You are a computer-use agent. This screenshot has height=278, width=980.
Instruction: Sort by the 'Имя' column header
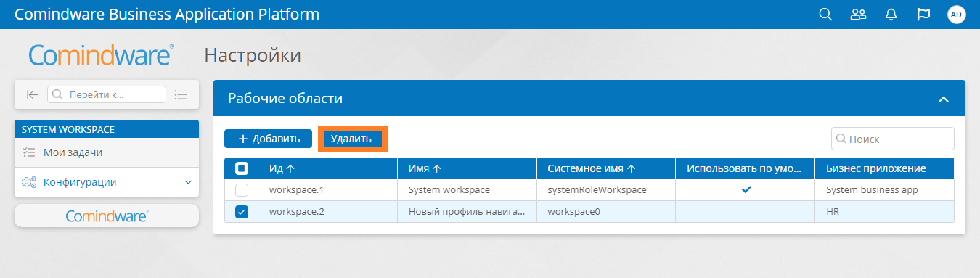pos(467,168)
